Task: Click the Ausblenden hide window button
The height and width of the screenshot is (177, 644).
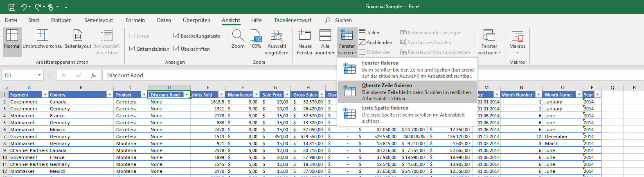Action: (x=376, y=43)
